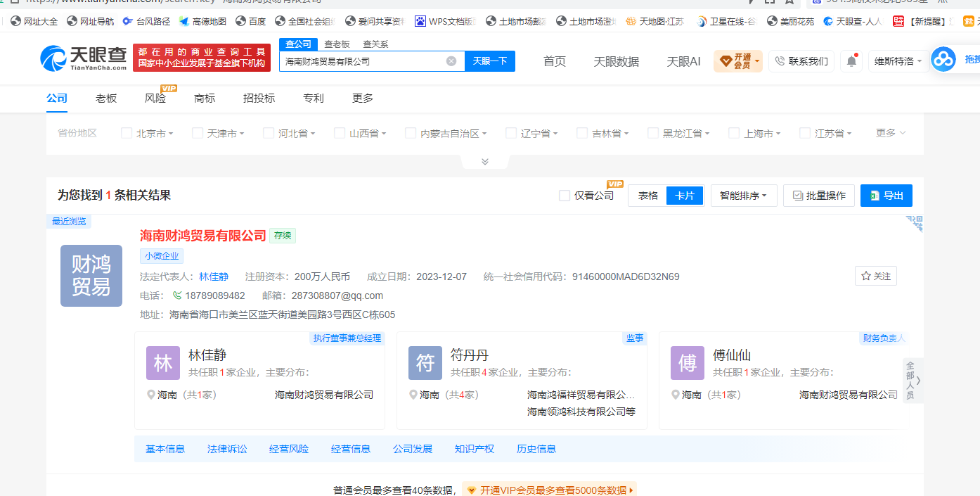Check the 内蒙古自治区 checkbox
This screenshot has width=980, height=496.
[x=411, y=133]
